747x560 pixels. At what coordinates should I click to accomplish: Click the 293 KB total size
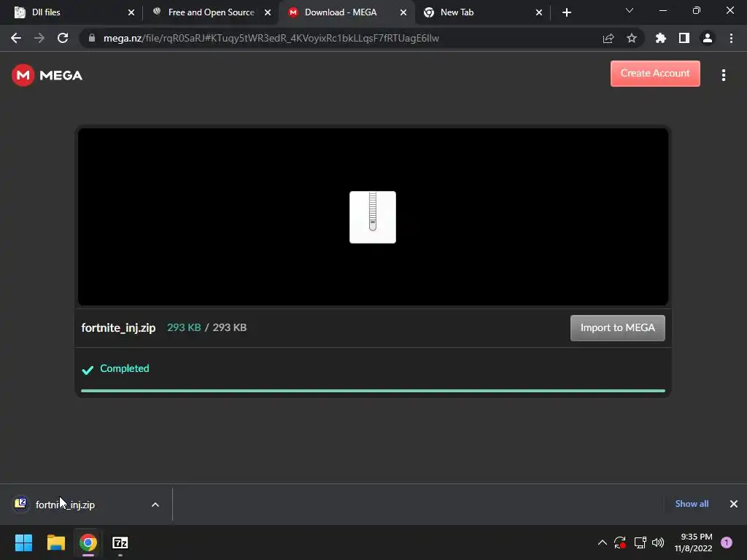point(229,327)
